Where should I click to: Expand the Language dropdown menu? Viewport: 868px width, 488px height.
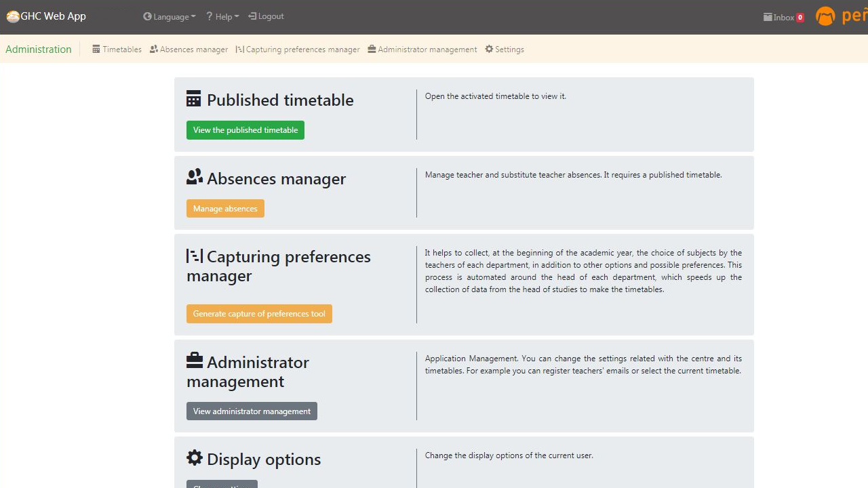pyautogui.click(x=170, y=16)
